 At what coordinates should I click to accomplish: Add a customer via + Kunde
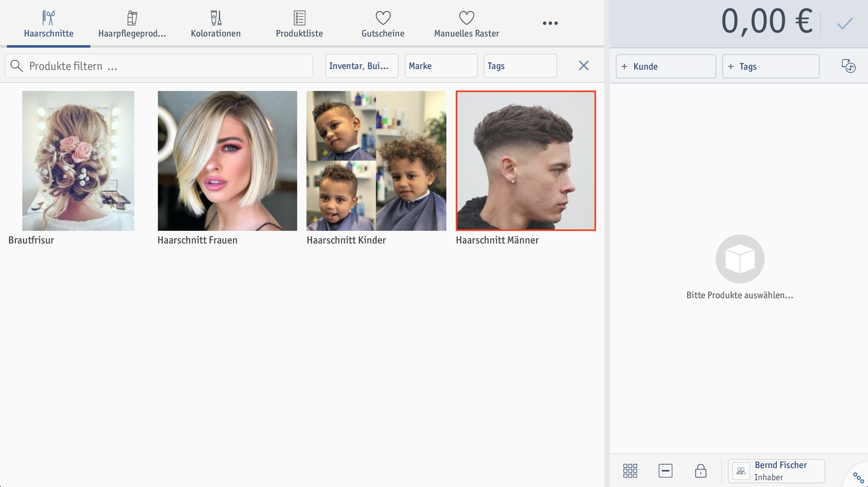666,66
